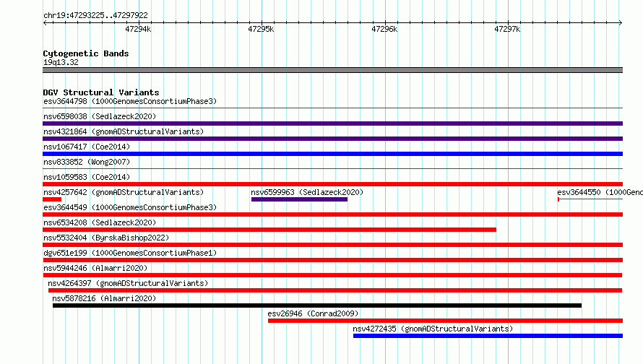643x364 pixels.
Task: Select the thin red esv3644798 variant line
Action: click(x=332, y=108)
